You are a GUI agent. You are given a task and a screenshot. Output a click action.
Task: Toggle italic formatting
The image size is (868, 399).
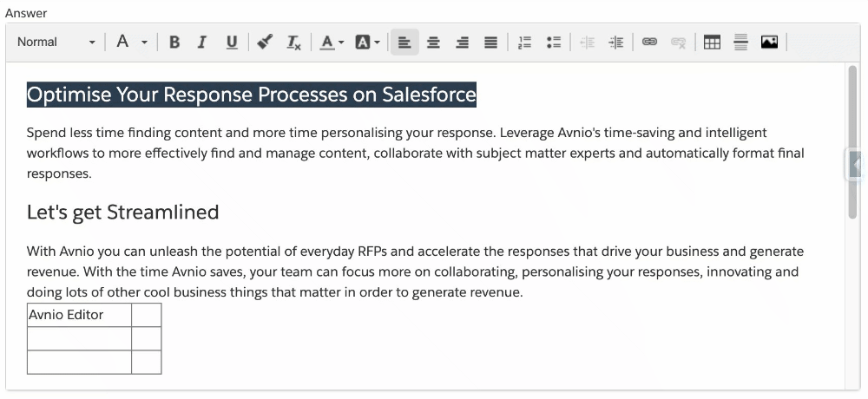pos(202,42)
